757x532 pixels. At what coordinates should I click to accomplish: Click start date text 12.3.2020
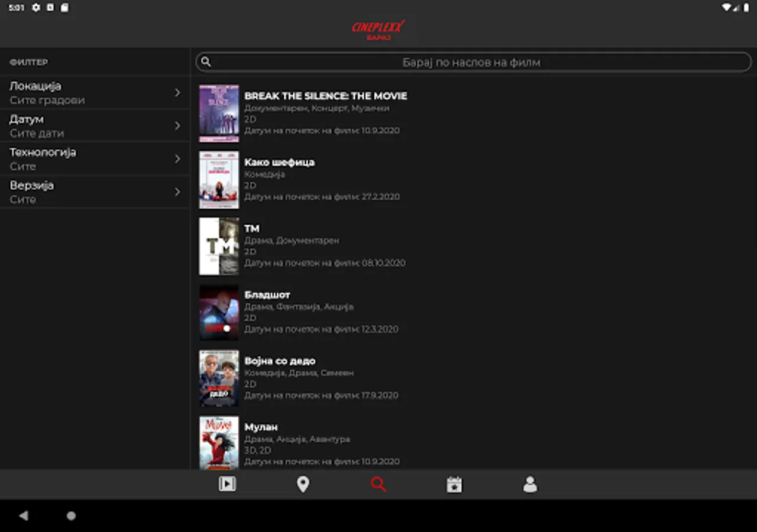tap(380, 329)
